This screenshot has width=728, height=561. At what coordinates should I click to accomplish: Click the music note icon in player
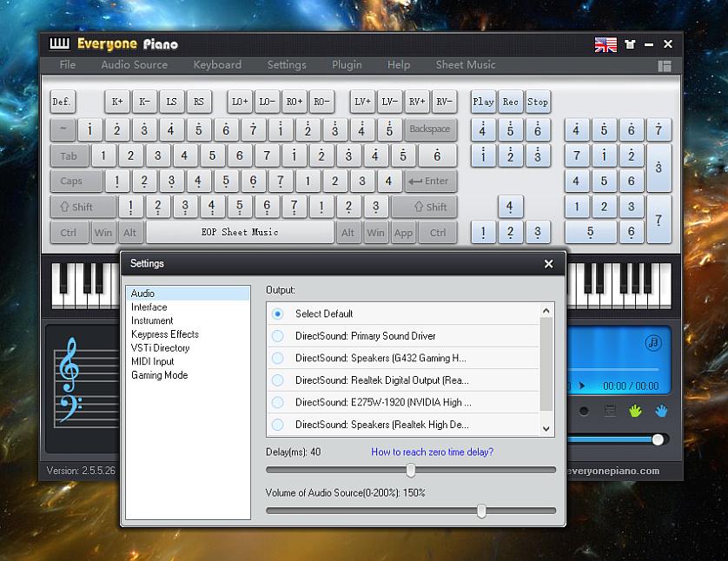point(652,343)
